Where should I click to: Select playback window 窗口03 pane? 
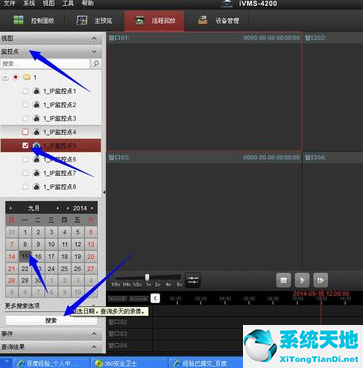click(x=204, y=211)
